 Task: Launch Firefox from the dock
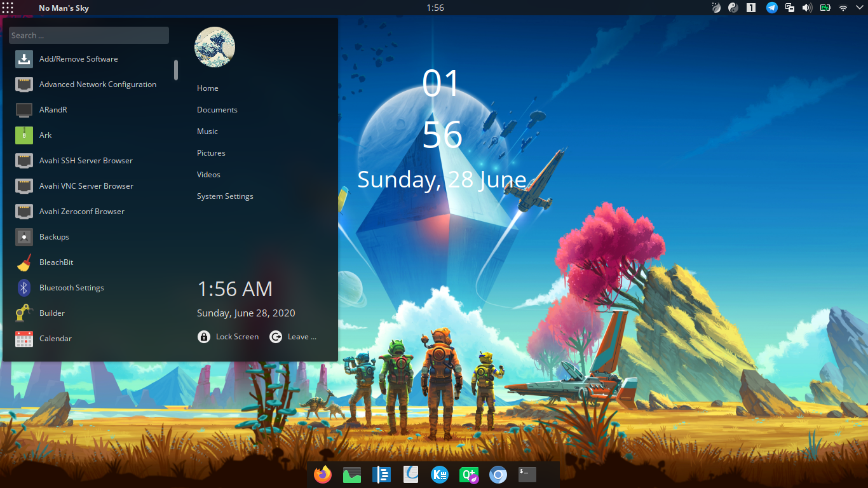click(323, 475)
